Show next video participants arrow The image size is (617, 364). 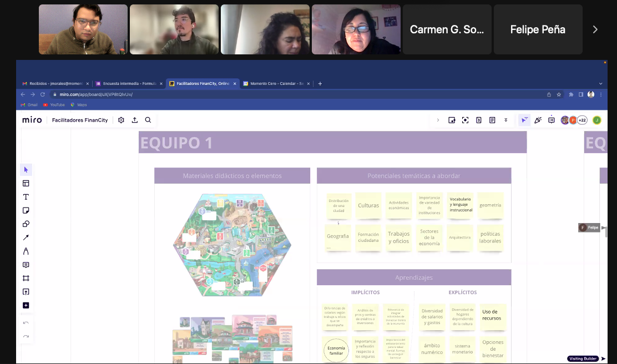point(595,29)
